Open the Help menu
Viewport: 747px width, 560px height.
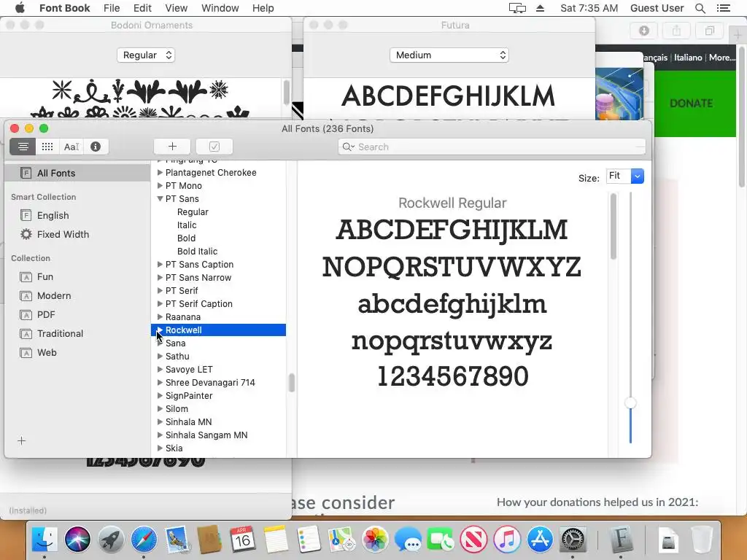(263, 8)
